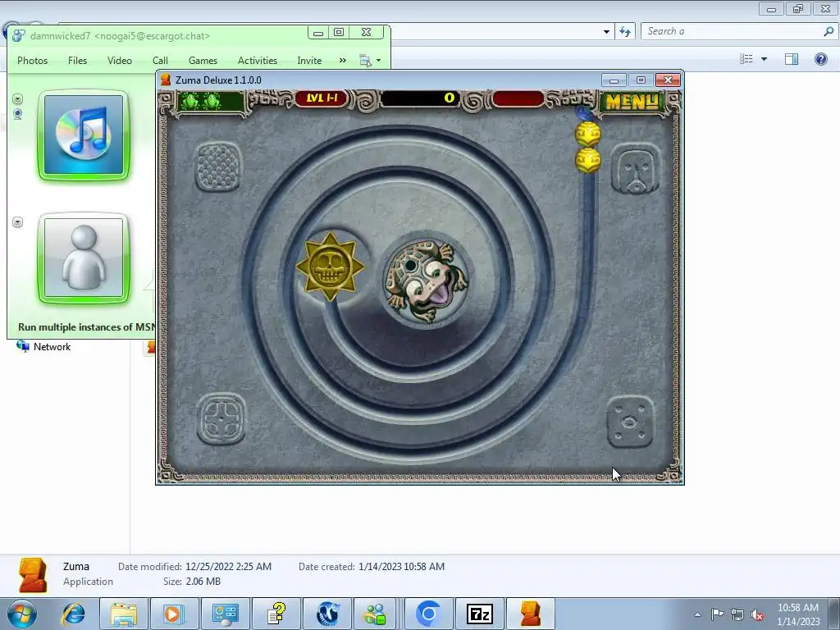
Task: Select Video in the MSN chat toolbar
Action: coord(120,61)
